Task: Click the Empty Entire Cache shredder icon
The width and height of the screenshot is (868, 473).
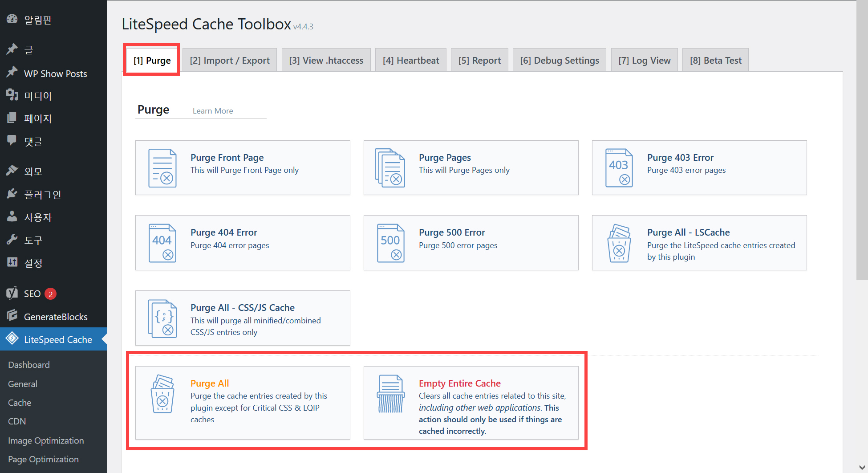Action: click(x=391, y=394)
